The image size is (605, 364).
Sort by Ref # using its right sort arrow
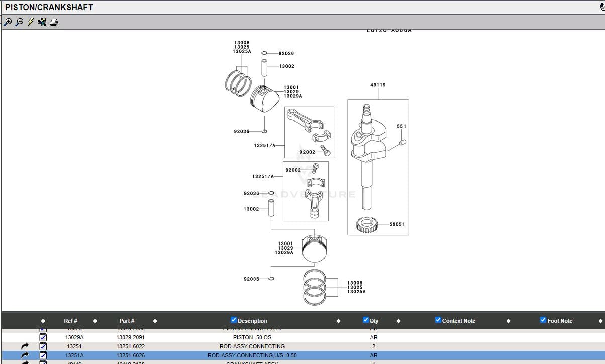click(x=95, y=321)
